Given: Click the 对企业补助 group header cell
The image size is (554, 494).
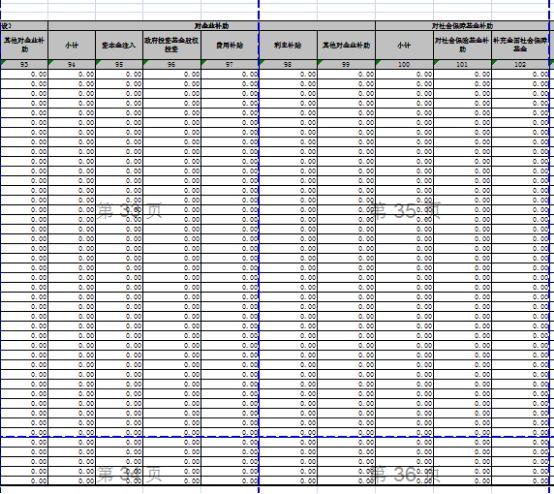Looking at the screenshot, I should (x=212, y=25).
